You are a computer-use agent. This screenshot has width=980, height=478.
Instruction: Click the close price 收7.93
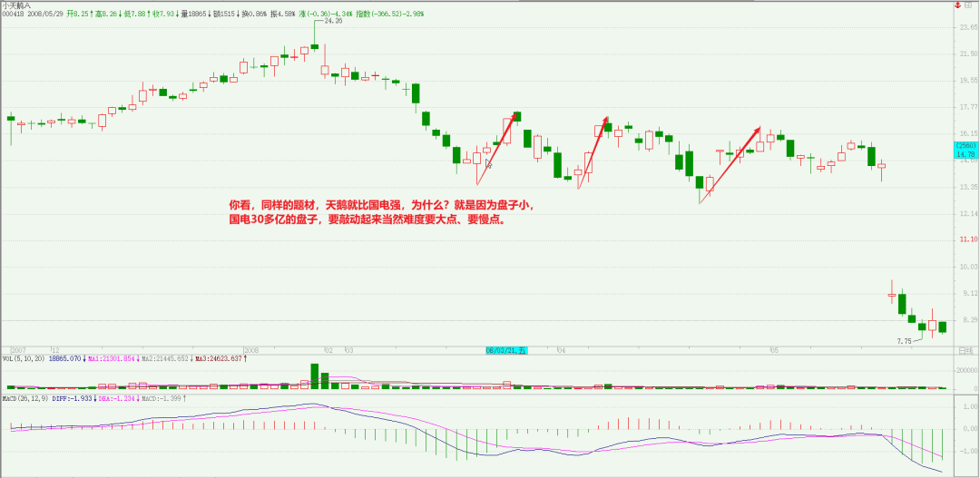pos(163,12)
